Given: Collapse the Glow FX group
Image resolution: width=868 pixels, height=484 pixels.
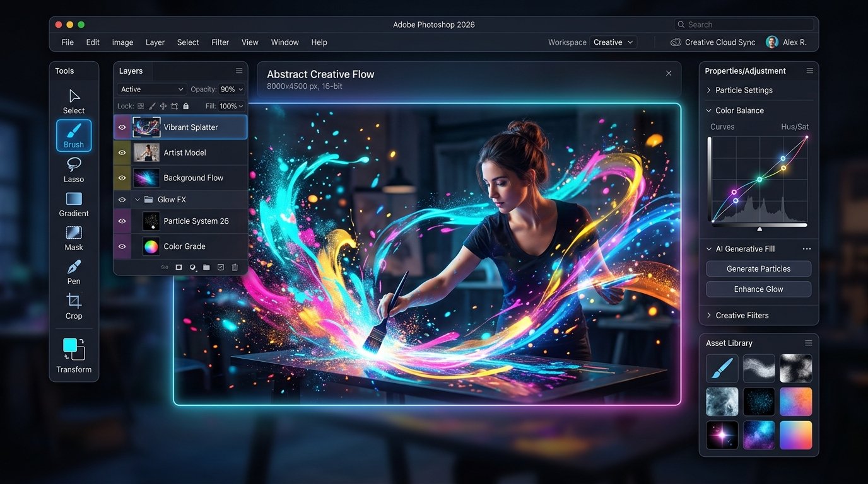Looking at the screenshot, I should point(138,200).
